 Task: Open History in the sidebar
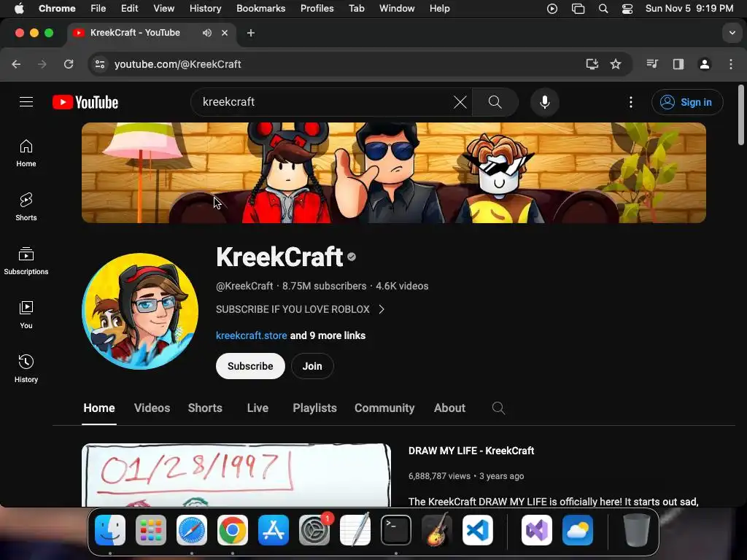click(x=26, y=369)
